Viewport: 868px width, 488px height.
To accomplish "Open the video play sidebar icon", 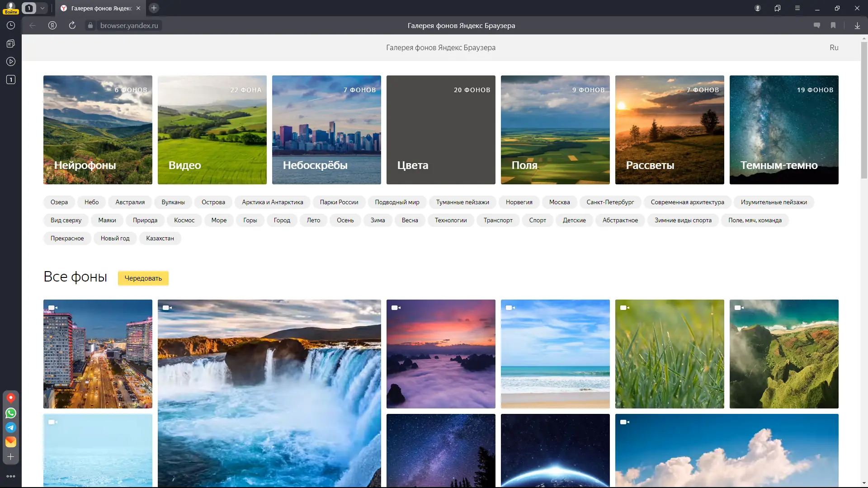I will coord(11,61).
